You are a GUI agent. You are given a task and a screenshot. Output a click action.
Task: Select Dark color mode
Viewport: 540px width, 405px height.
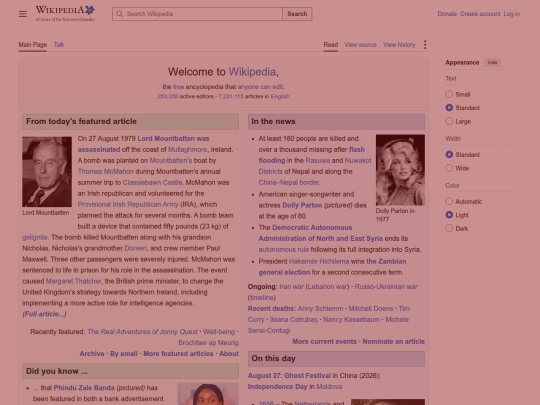(x=449, y=228)
